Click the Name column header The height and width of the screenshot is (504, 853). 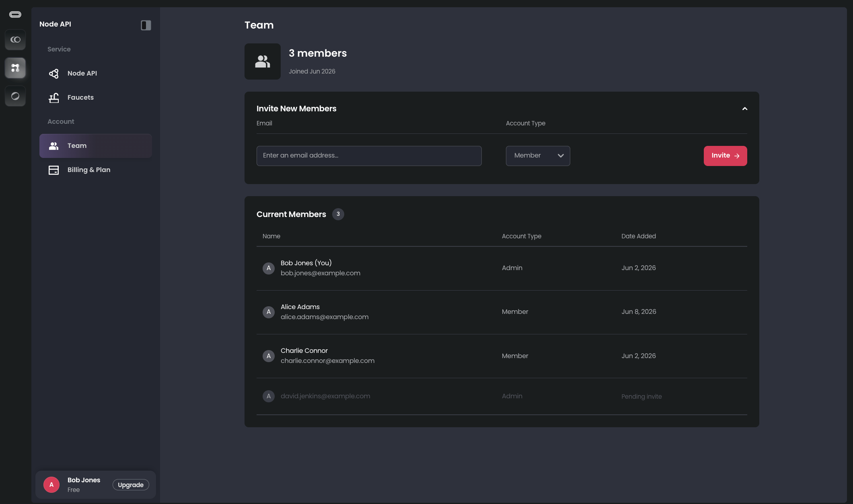(271, 236)
